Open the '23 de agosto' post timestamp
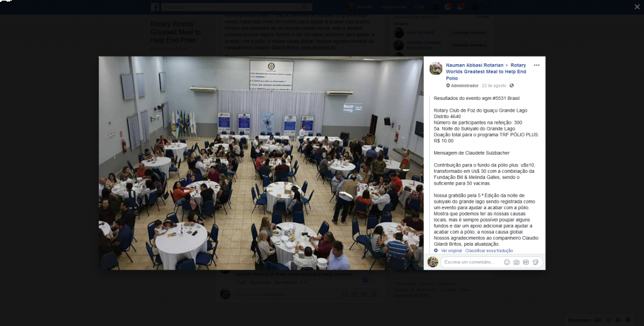This screenshot has width=644, height=326. click(494, 85)
